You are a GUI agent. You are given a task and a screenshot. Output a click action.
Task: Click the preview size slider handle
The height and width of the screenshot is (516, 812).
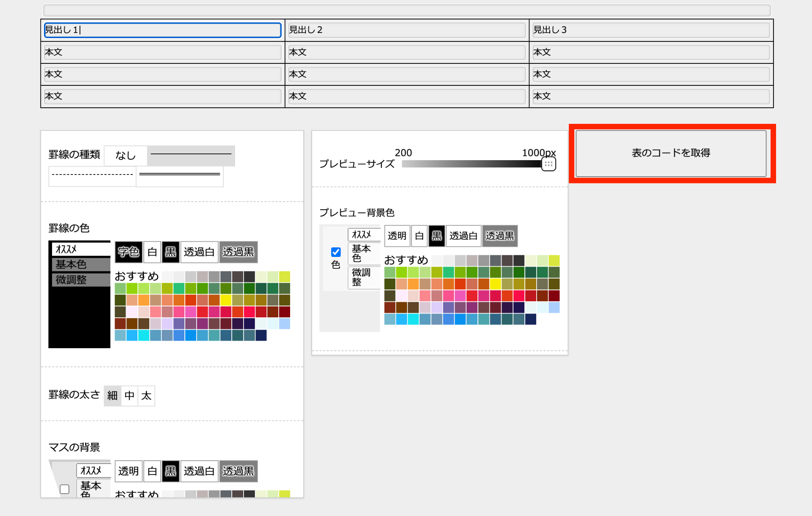point(549,164)
